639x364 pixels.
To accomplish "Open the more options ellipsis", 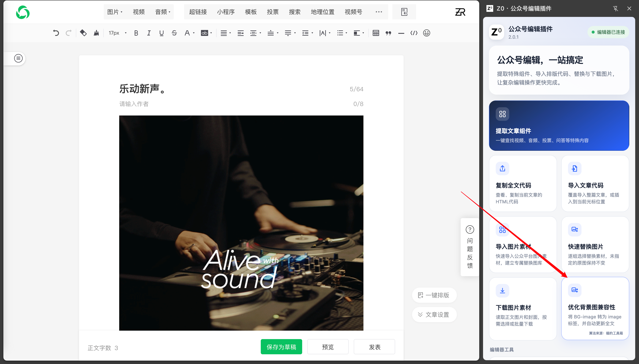I will pos(379,12).
